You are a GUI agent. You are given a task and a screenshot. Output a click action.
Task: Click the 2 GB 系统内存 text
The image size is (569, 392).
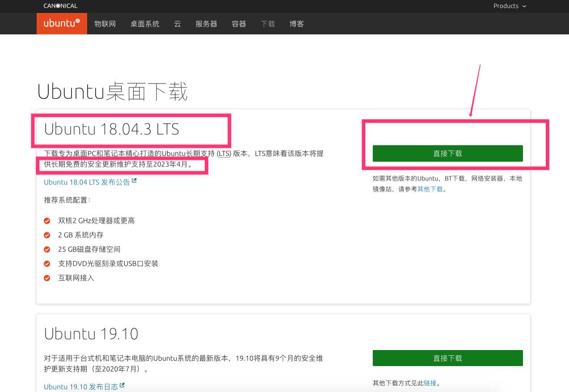coord(81,235)
